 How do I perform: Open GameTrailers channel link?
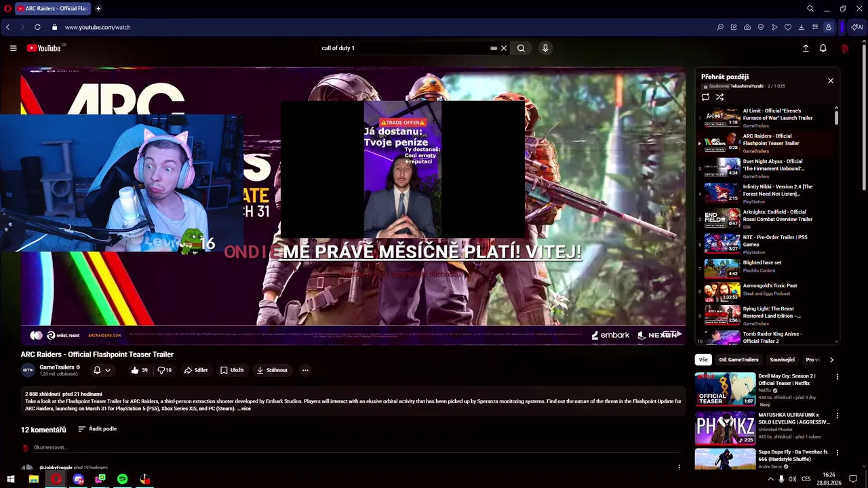56,367
